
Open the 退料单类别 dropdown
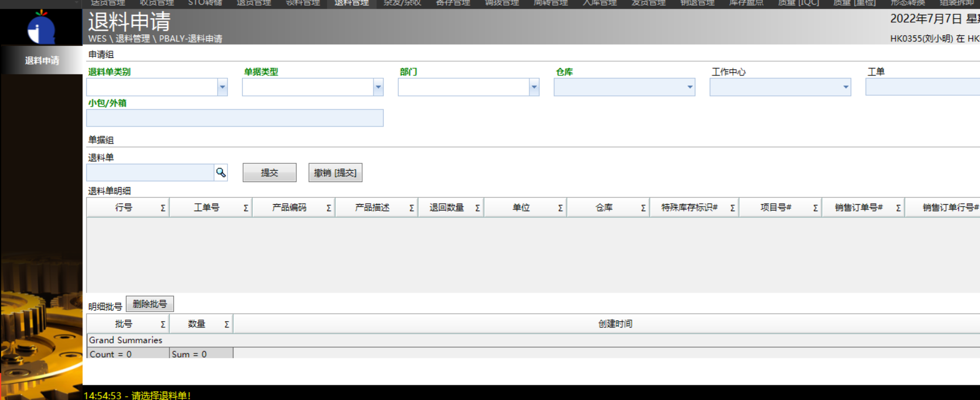tap(222, 87)
